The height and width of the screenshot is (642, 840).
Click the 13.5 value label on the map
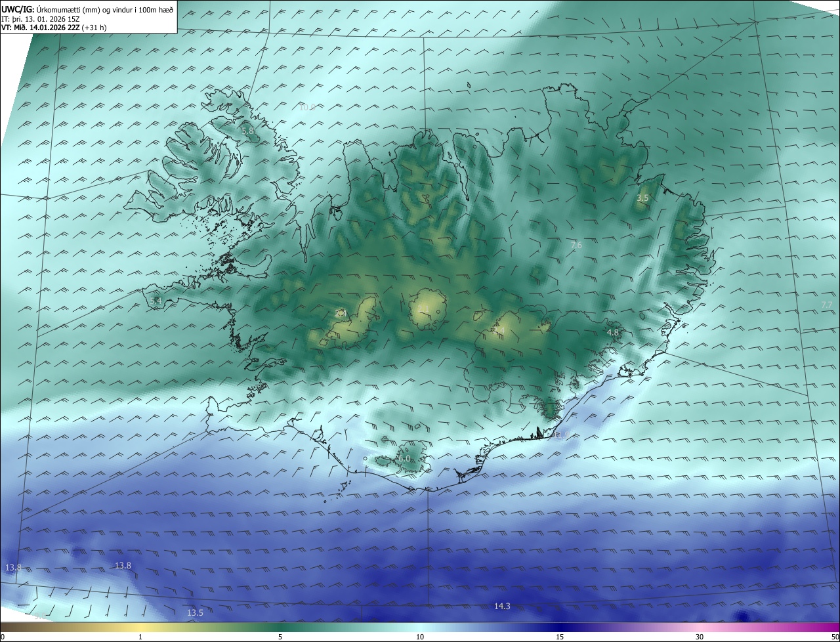195,612
